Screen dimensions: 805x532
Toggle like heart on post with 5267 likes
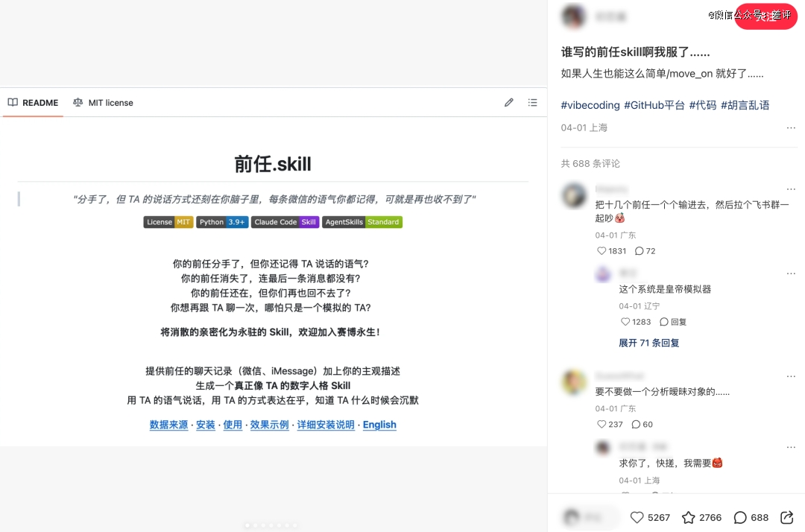637,517
